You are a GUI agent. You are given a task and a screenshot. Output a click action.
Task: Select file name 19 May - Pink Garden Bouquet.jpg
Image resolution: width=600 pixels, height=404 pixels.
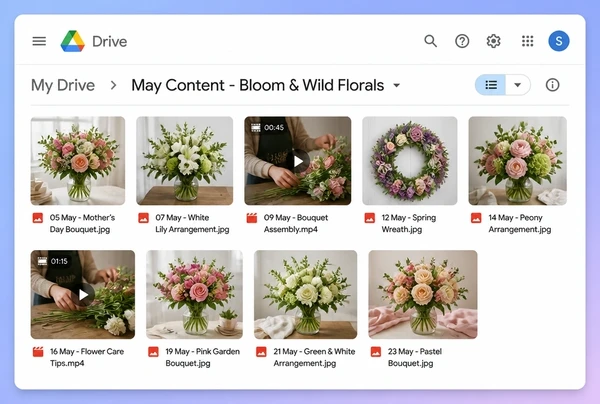pyautogui.click(x=202, y=357)
